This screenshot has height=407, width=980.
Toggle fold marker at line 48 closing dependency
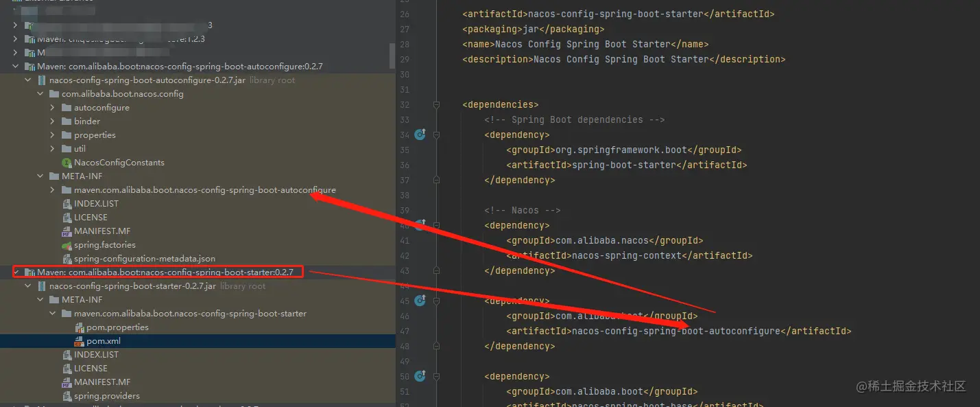tap(436, 346)
